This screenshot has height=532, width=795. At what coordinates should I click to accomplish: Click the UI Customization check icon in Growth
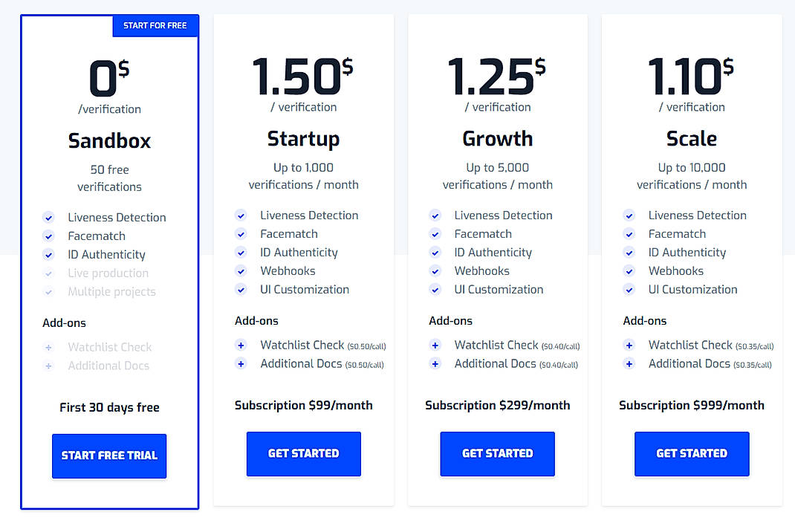click(x=435, y=289)
